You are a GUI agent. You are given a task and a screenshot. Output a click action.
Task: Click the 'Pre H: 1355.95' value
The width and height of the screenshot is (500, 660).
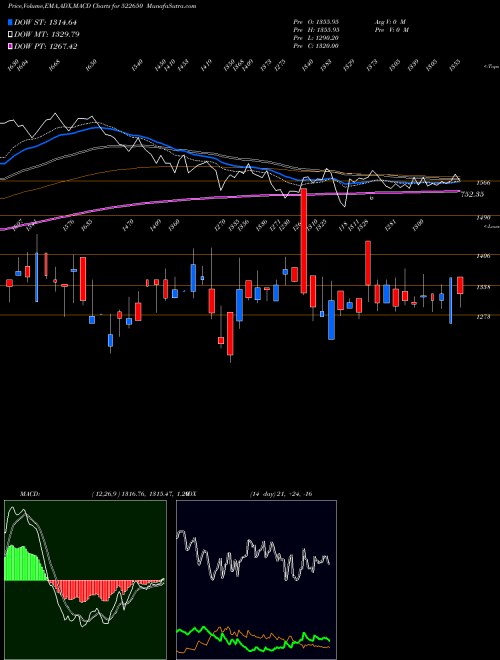(x=316, y=30)
